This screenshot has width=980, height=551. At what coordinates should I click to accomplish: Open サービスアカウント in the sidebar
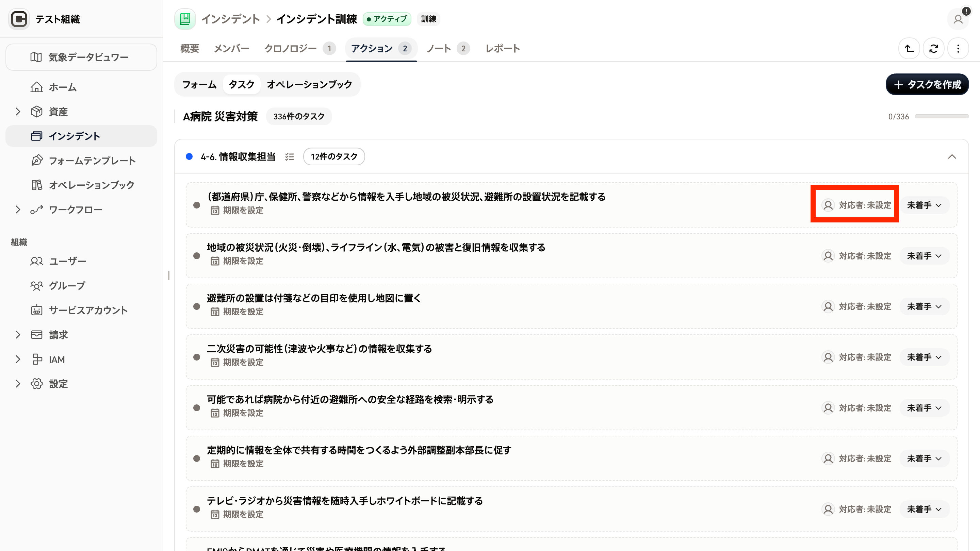81,310
